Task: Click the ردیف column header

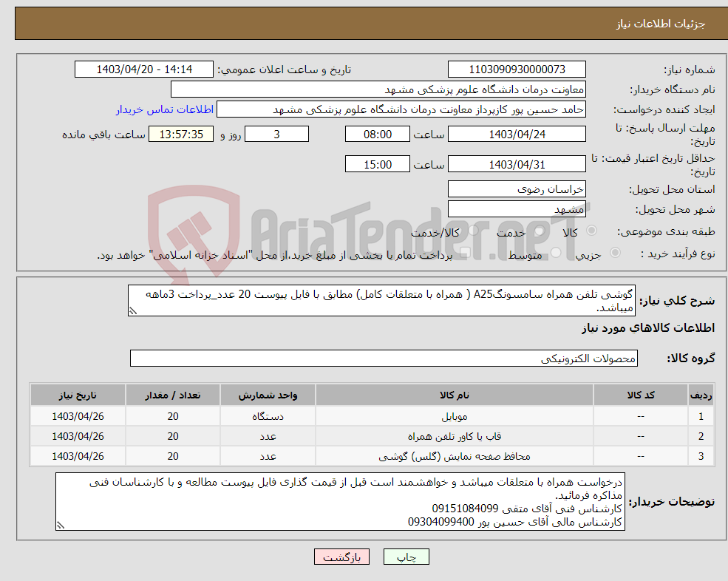Action: coord(701,395)
